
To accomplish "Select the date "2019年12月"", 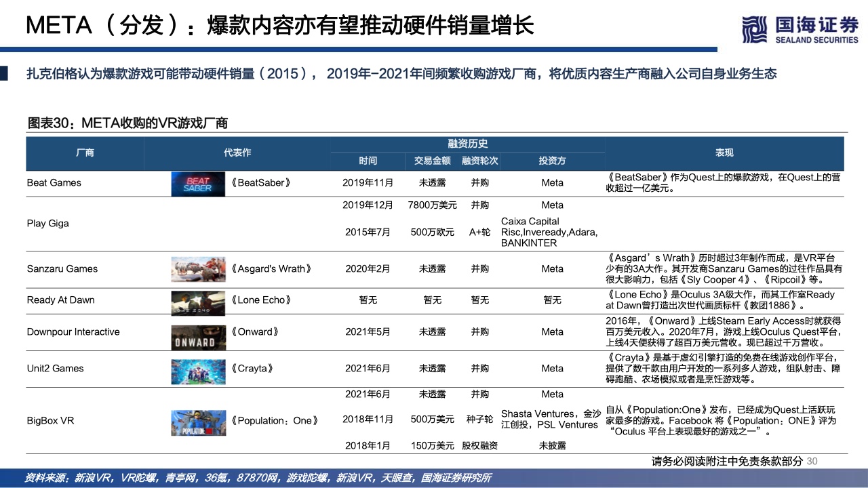I will (368, 205).
